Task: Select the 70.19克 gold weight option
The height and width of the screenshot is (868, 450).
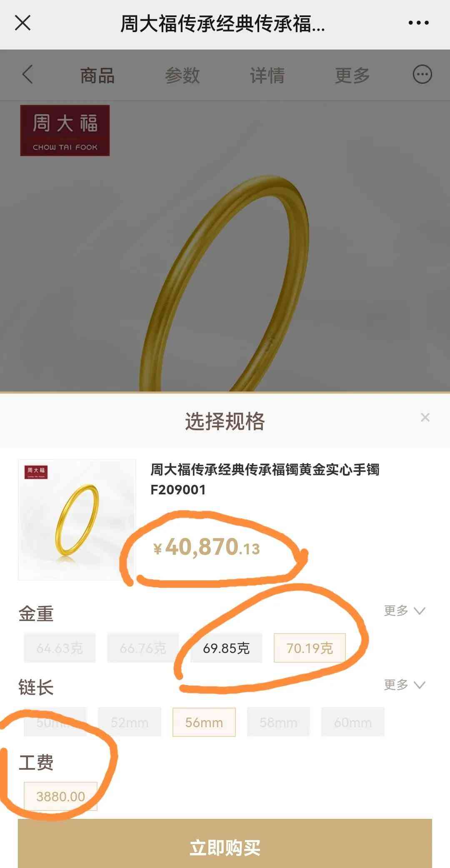Action: (310, 648)
